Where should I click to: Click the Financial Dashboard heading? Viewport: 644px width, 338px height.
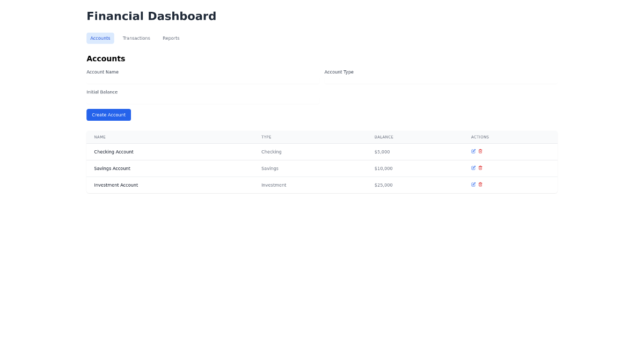pyautogui.click(x=151, y=16)
